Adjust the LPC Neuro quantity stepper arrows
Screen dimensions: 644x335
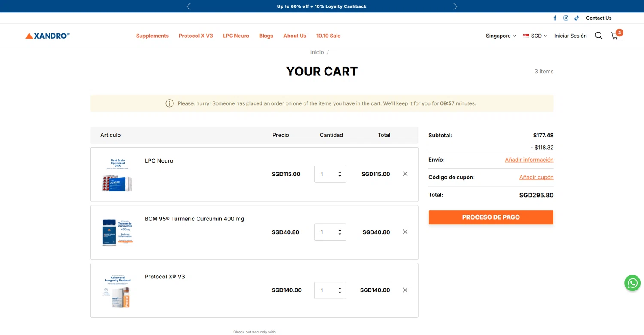pyautogui.click(x=340, y=174)
